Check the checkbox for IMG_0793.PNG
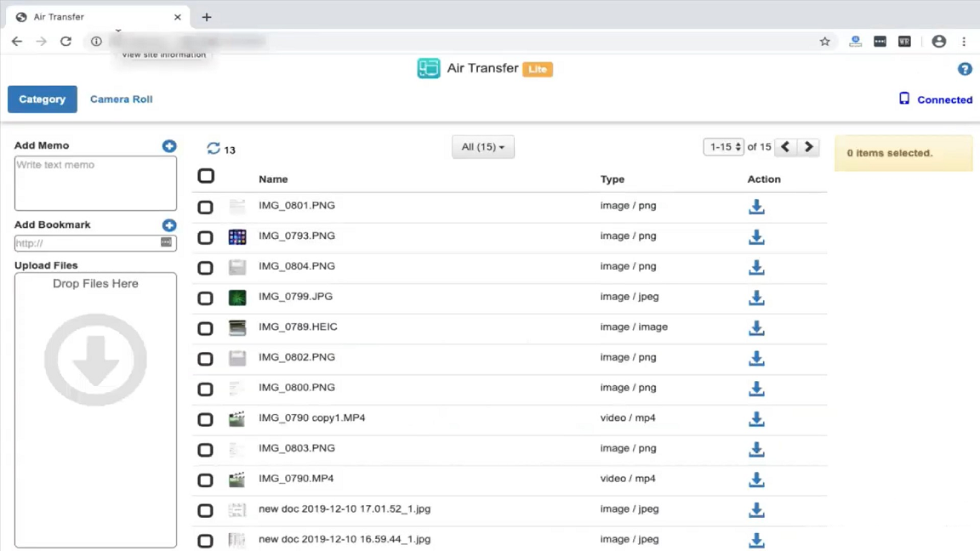Viewport: 980px width, 551px height. (x=205, y=236)
